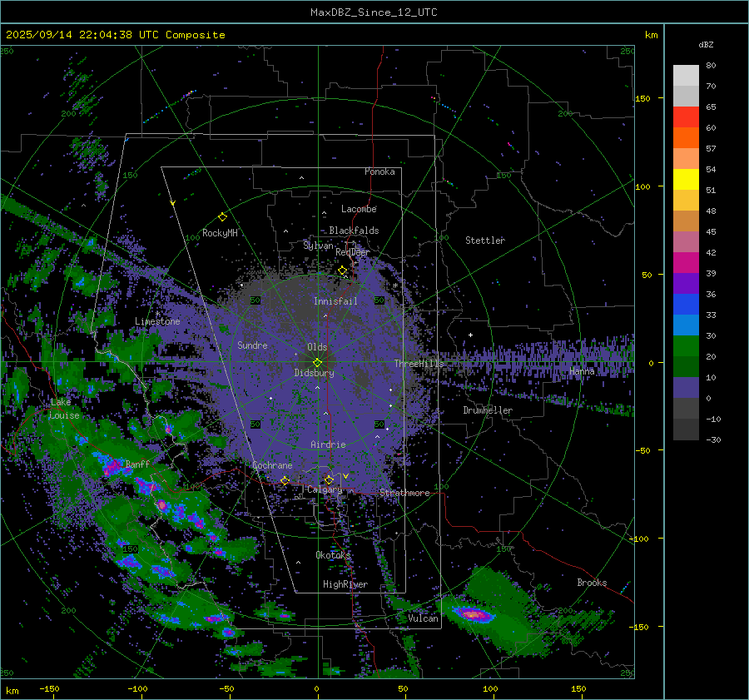Image resolution: width=749 pixels, height=700 pixels.
Task: Click the Limestone label
Action: point(157,321)
